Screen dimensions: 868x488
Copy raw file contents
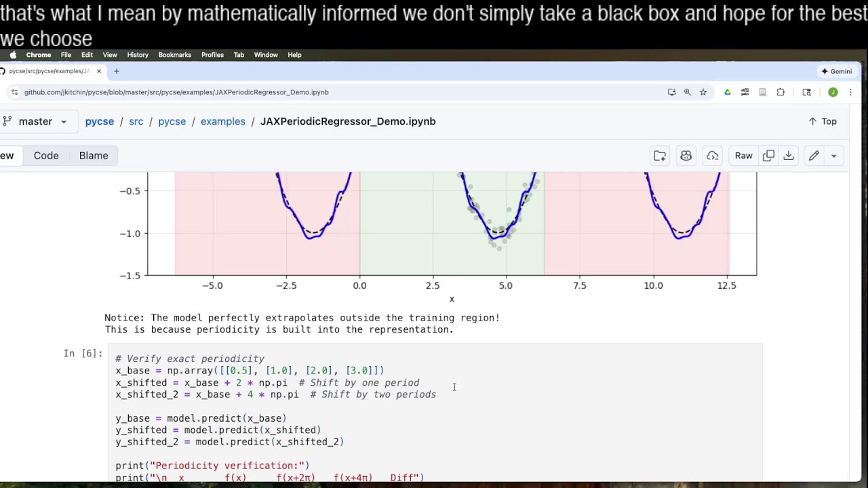point(768,156)
